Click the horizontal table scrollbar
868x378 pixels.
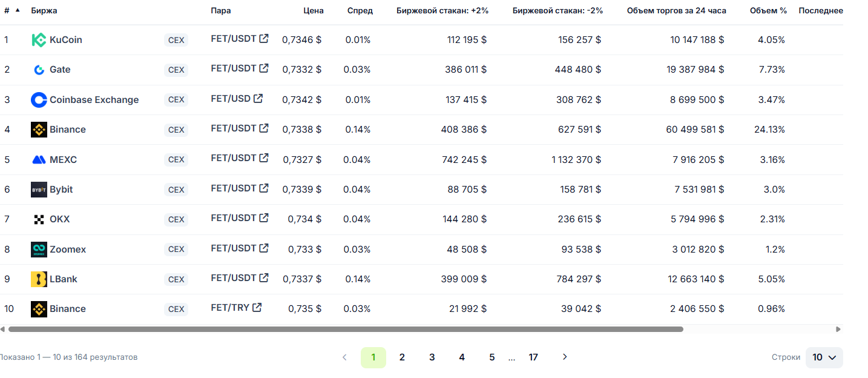[x=346, y=330]
